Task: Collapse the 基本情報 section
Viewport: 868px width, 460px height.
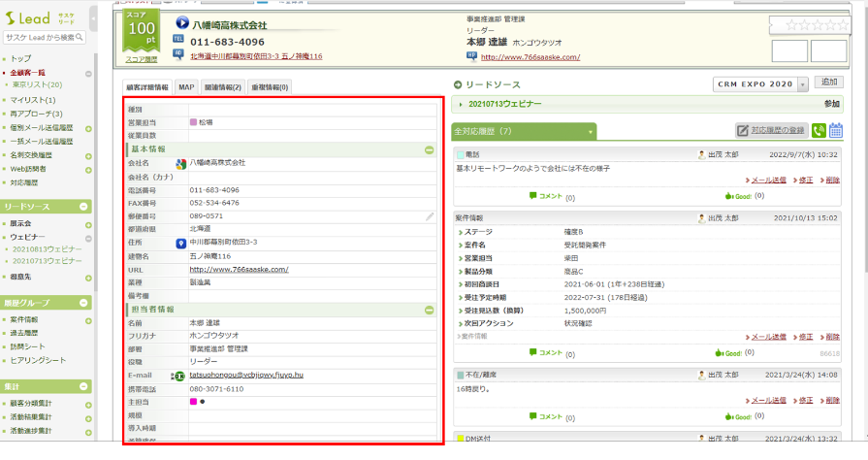Action: coord(429,149)
